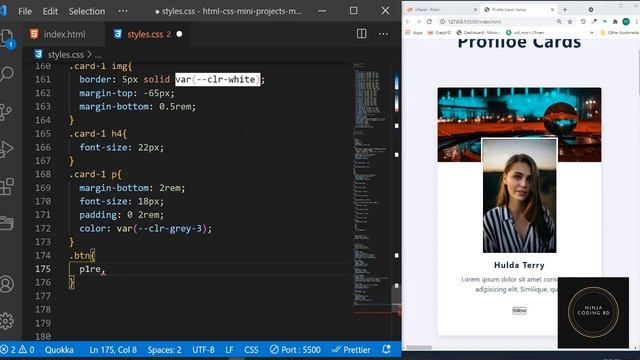Image resolution: width=640 pixels, height=360 pixels.
Task: Expand the hidden menu bar items ellipsis
Action: (123, 11)
